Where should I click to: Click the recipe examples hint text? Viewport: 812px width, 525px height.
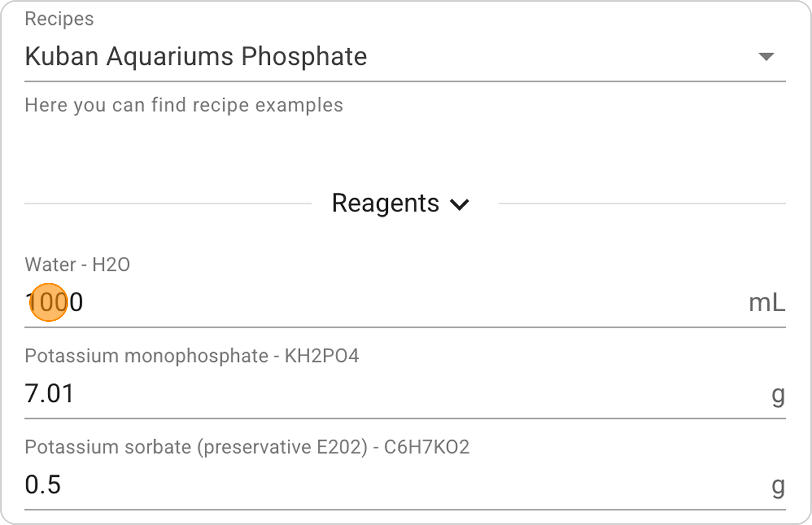click(x=184, y=105)
